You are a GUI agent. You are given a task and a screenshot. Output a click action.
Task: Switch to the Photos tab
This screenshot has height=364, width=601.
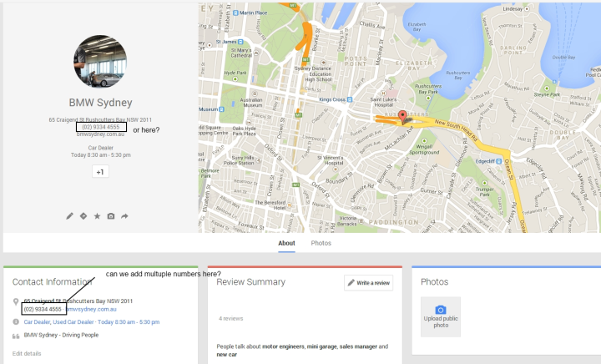321,243
